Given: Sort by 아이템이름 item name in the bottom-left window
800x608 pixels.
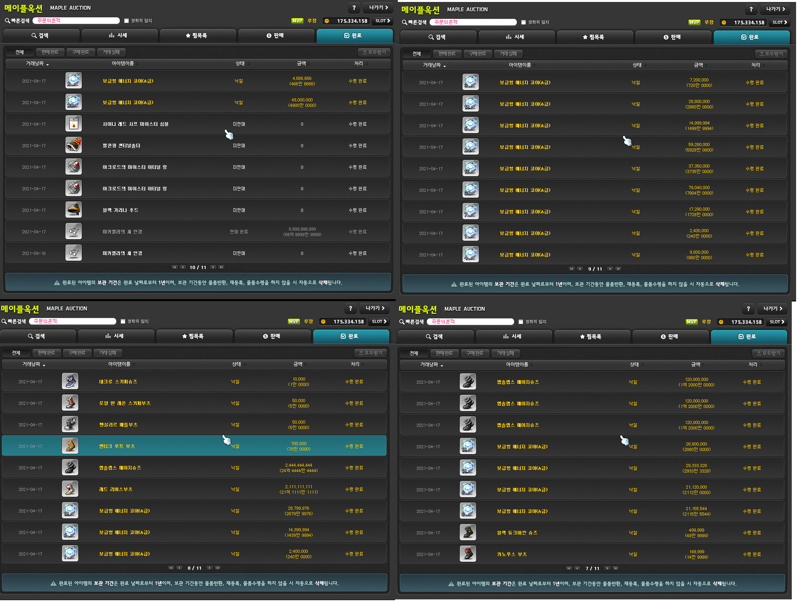Looking at the screenshot, I should [120, 364].
